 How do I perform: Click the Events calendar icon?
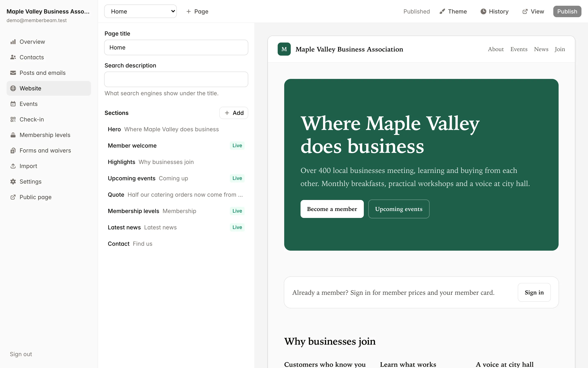coord(13,104)
